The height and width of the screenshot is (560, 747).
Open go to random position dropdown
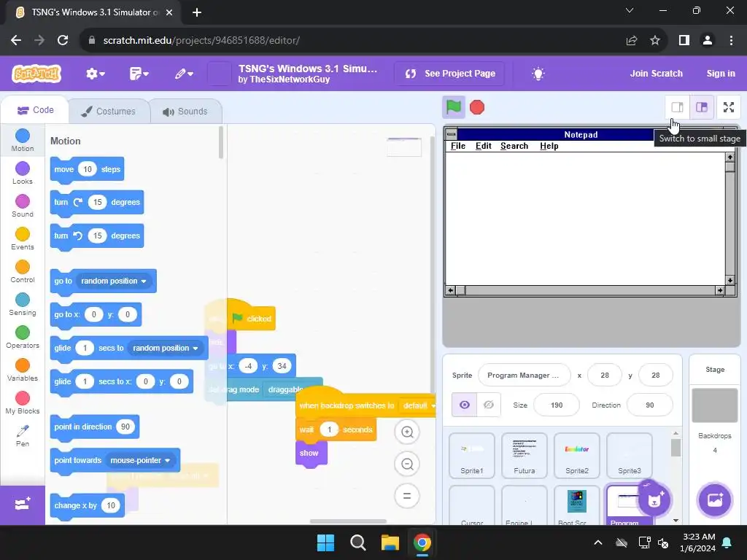[114, 281]
